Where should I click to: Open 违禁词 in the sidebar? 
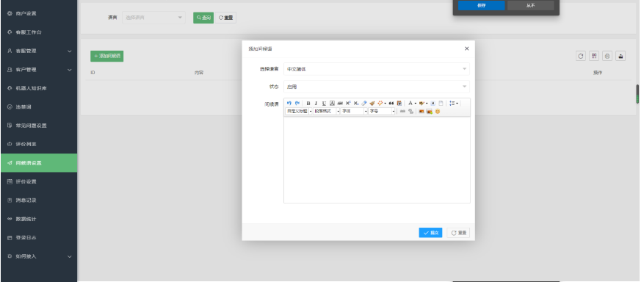(39, 106)
